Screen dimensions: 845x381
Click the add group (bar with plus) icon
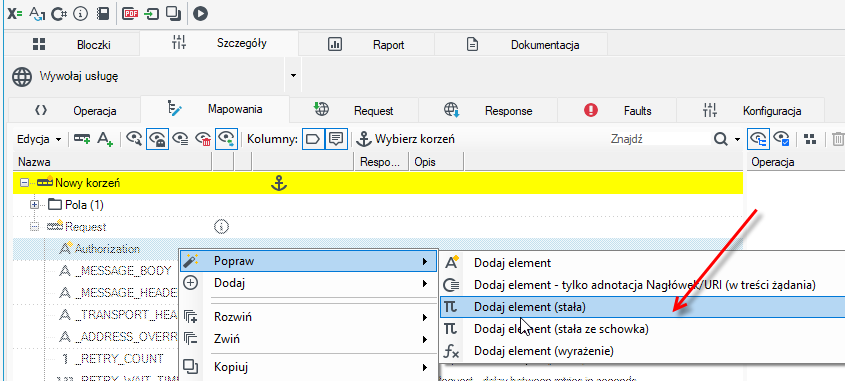(x=82, y=139)
